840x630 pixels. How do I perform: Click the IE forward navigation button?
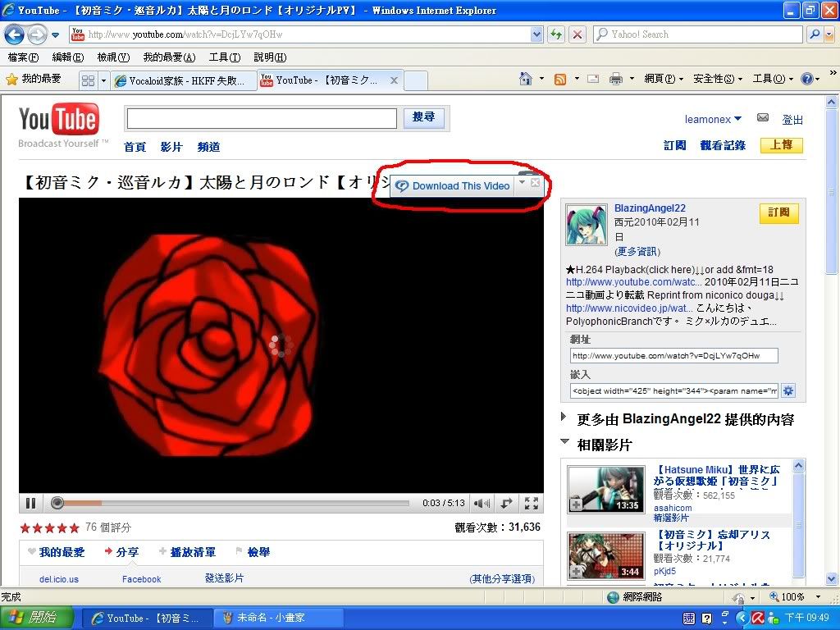(x=36, y=34)
